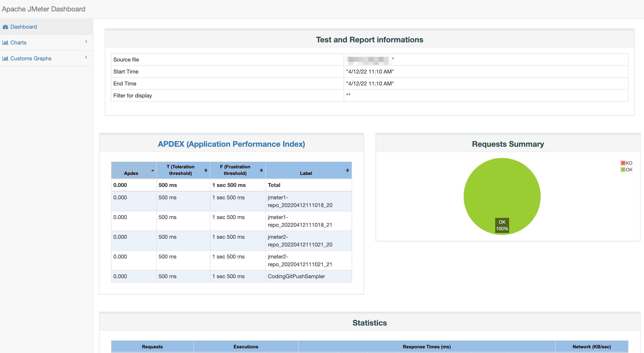Toggle OK series in pie legend

(x=626, y=170)
